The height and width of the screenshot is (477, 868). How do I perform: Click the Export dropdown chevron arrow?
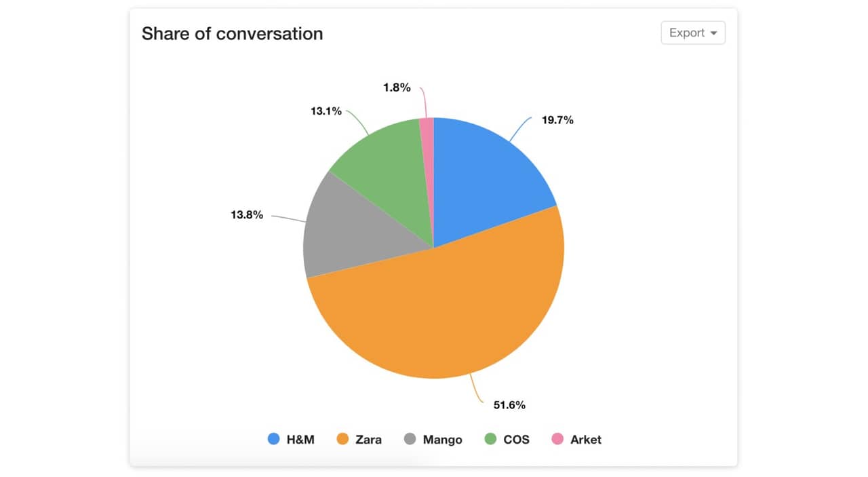[713, 33]
